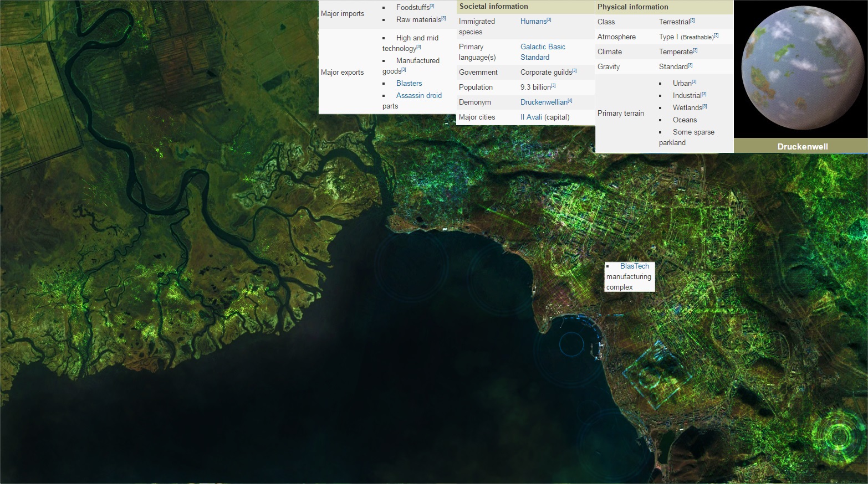Click the citation next to Foodstuffs

[x=432, y=6]
